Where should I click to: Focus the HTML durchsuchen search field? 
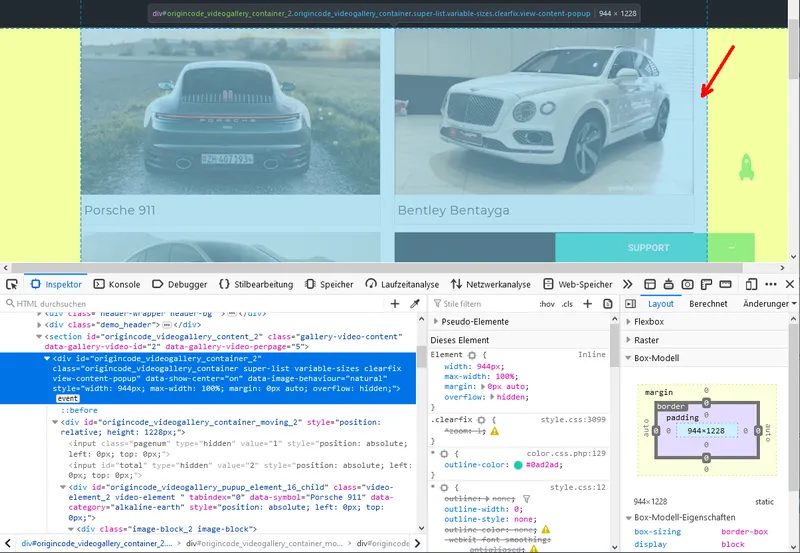pos(194,304)
